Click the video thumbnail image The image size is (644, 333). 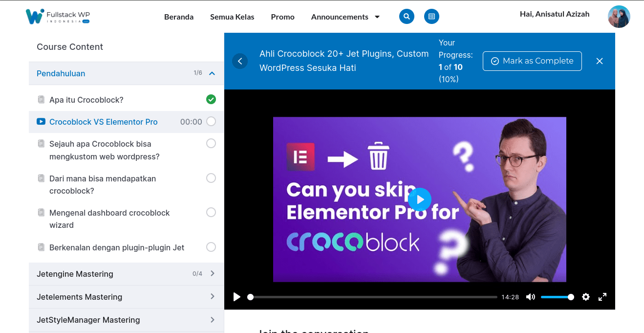[420, 200]
